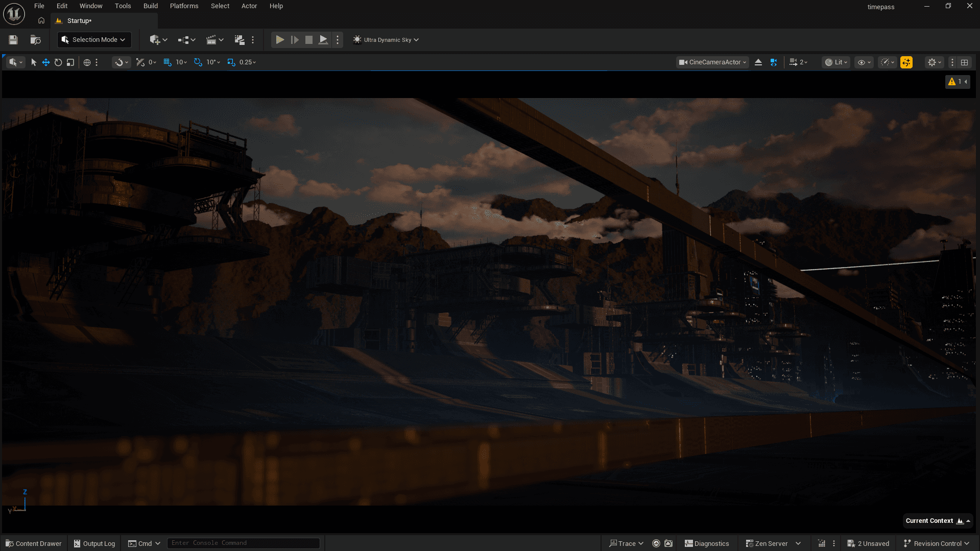Switch to the Startup tab
Image resolution: width=980 pixels, height=551 pixels.
(x=79, y=20)
